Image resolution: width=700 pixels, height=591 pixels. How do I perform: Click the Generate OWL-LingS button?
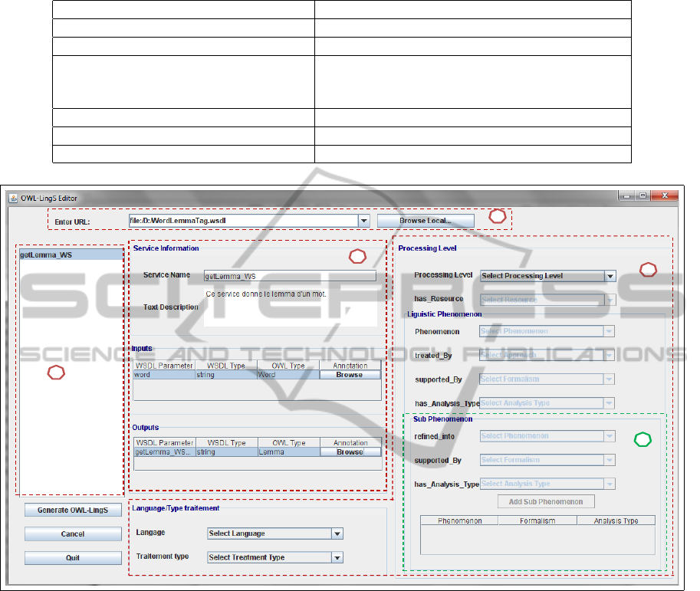(73, 511)
